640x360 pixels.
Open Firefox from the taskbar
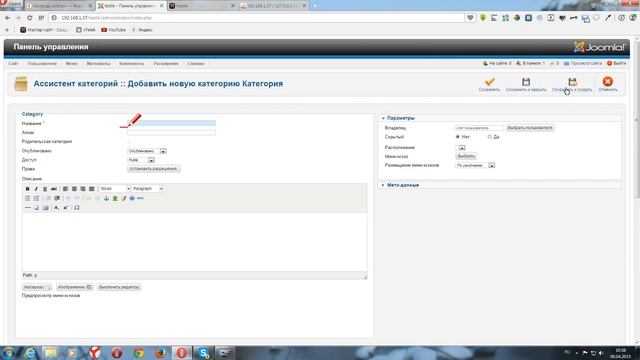tap(160, 353)
